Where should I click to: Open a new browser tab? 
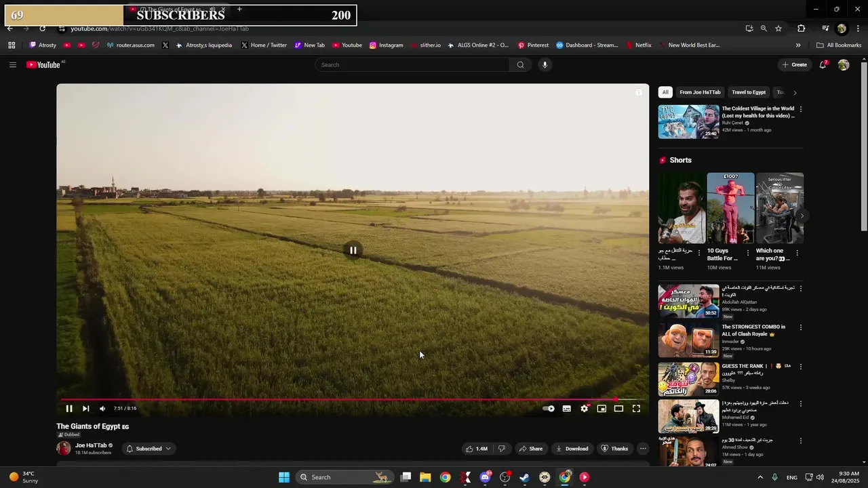click(239, 9)
